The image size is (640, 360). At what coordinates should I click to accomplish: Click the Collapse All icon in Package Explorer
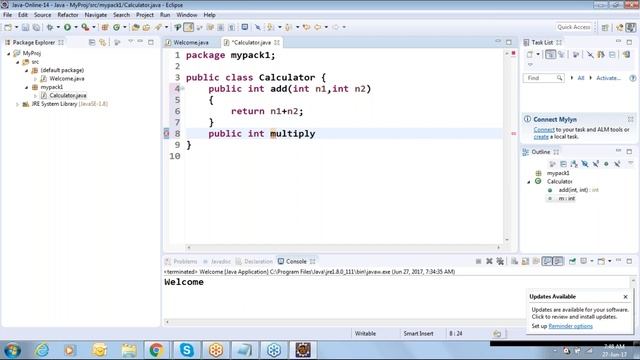point(92,42)
